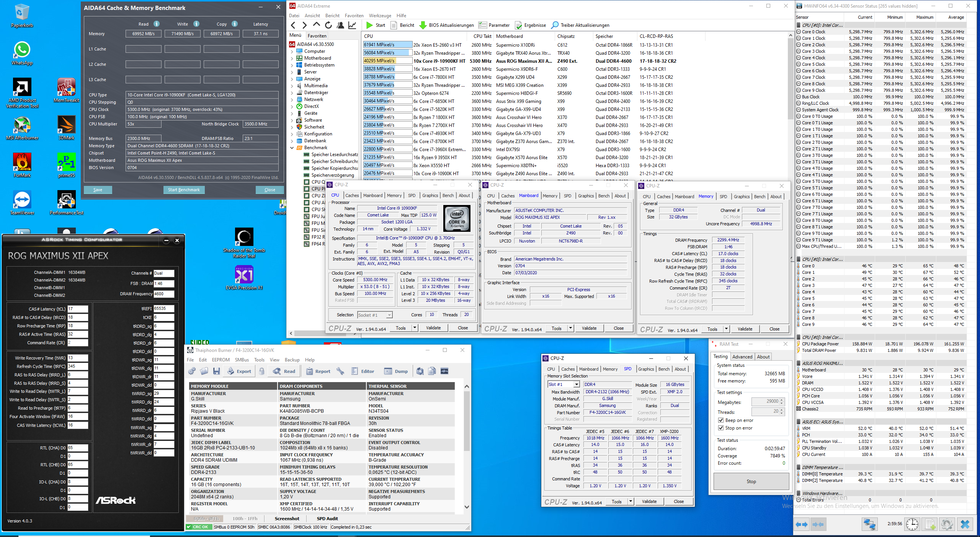Click the AIDA64 refresh toolbar icon
The image size is (980, 537).
(328, 25)
